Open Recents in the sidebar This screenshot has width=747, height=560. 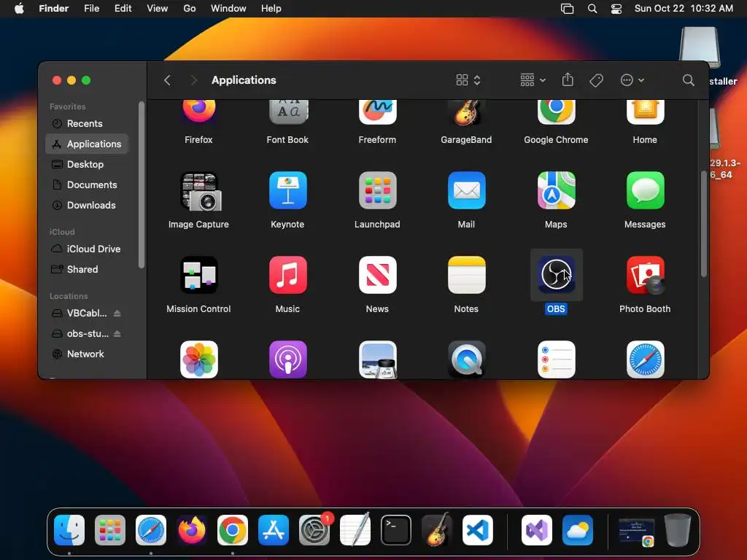click(x=88, y=123)
